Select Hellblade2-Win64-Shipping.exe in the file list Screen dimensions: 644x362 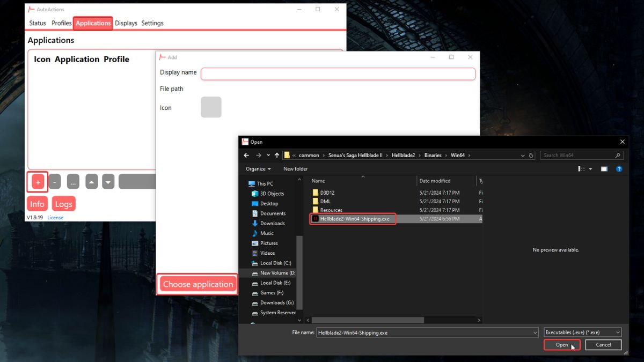[354, 219]
